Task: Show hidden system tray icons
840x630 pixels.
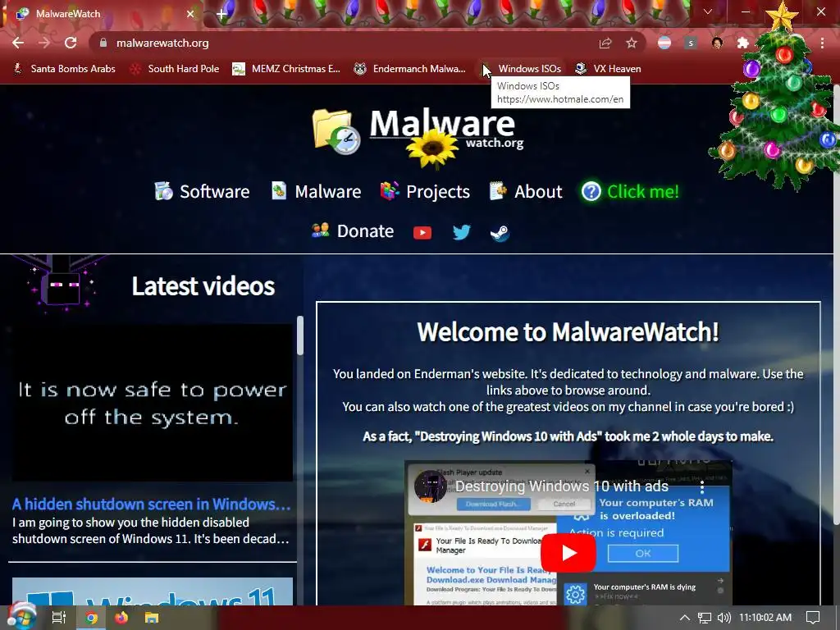Action: pos(685,618)
